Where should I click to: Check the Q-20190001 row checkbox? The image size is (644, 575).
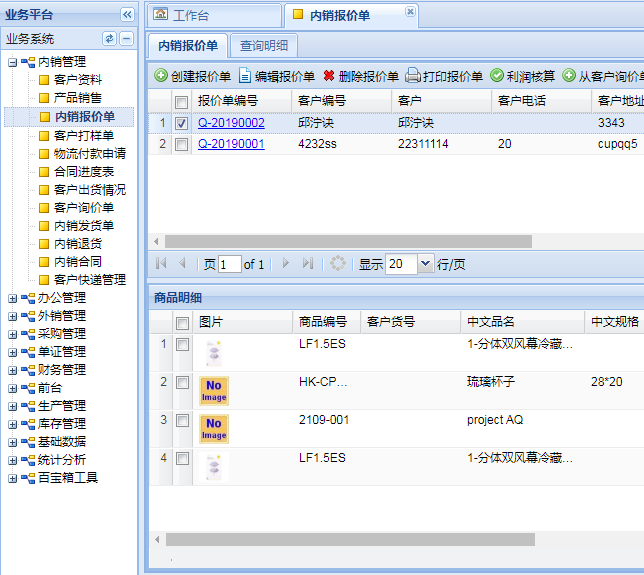(x=181, y=145)
